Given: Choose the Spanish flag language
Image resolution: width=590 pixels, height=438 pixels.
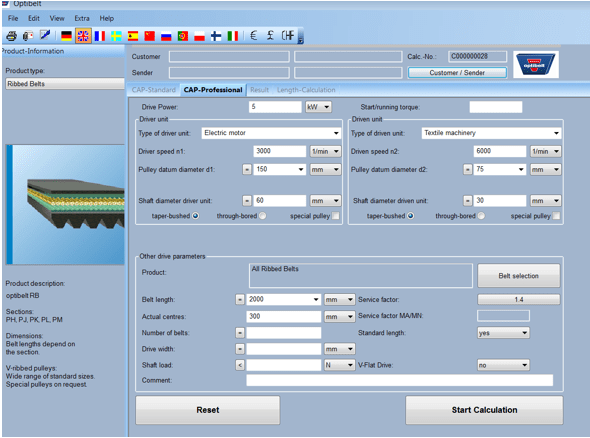Looking at the screenshot, I should (x=133, y=36).
